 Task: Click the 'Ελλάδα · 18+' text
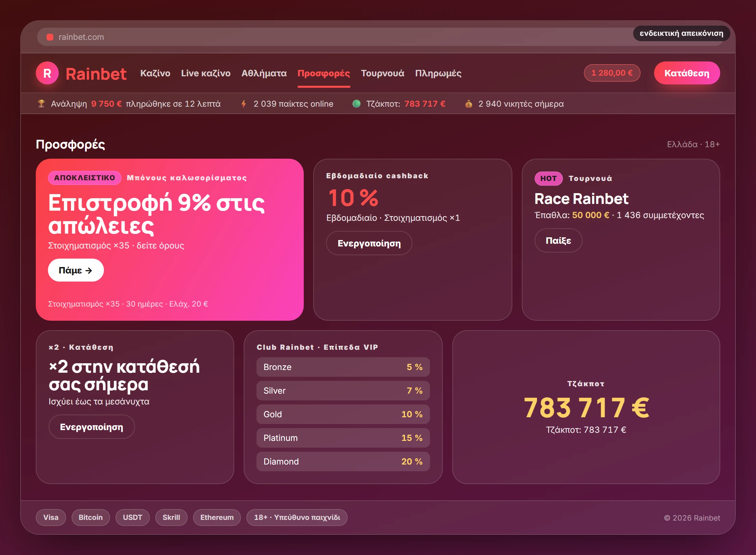tap(693, 144)
